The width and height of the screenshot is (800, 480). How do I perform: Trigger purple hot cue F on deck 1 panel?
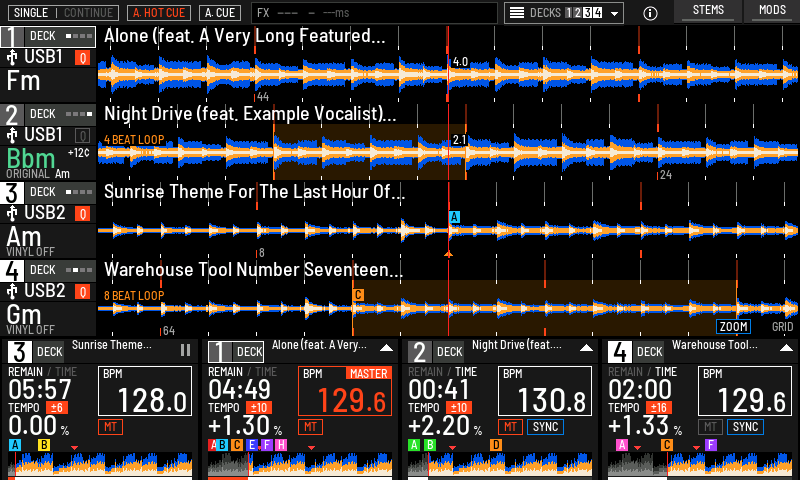coord(266,445)
